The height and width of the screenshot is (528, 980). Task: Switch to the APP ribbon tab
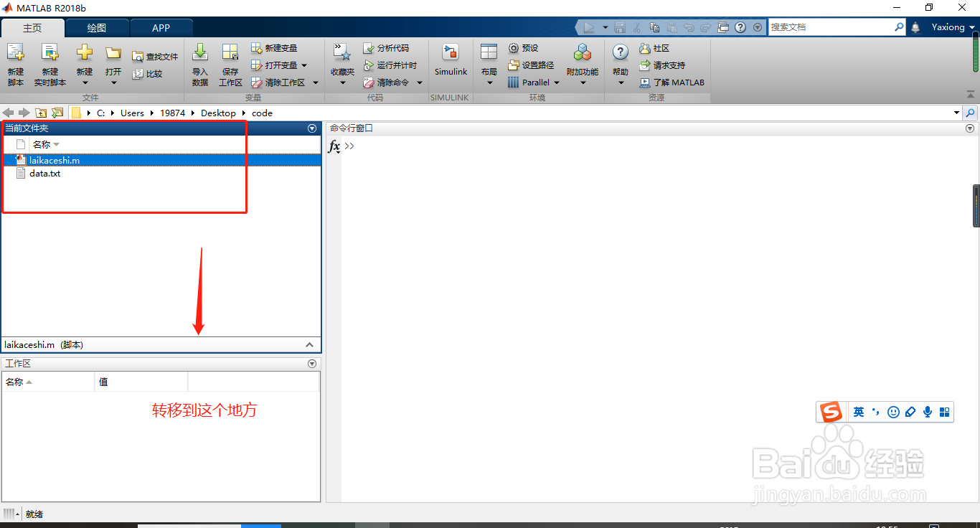(161, 27)
